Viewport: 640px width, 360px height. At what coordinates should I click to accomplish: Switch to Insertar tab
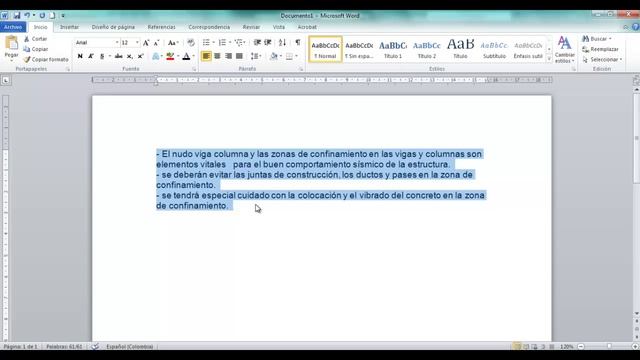coord(69,27)
